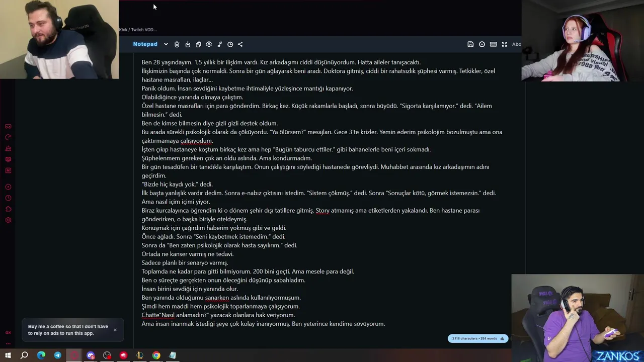Open the settings gear in Opera sidebar

(x=8, y=220)
